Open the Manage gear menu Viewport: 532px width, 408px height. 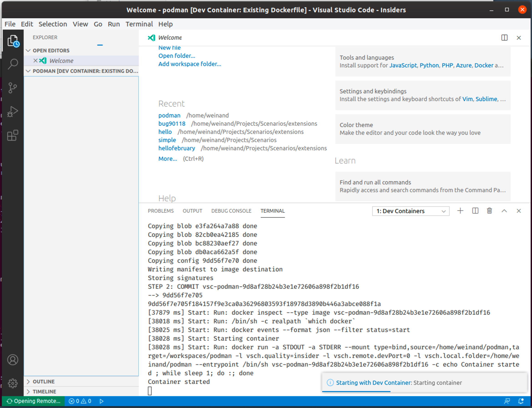pos(13,383)
